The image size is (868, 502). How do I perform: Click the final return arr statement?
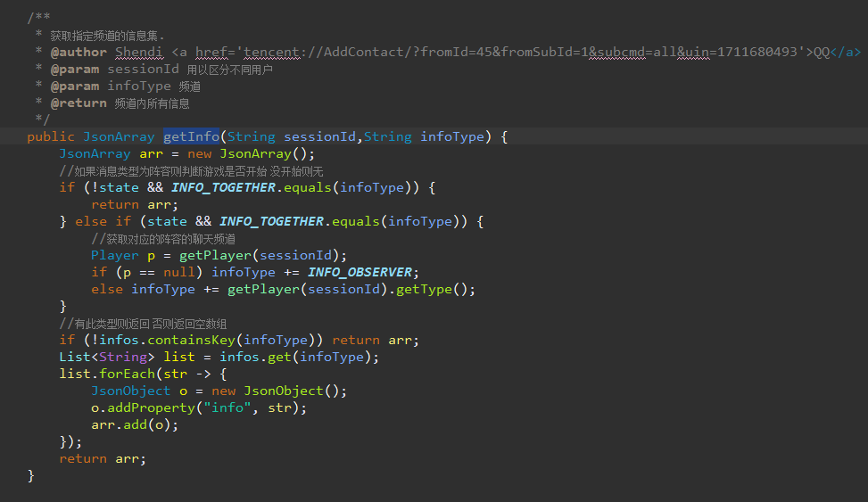pyautogui.click(x=103, y=459)
